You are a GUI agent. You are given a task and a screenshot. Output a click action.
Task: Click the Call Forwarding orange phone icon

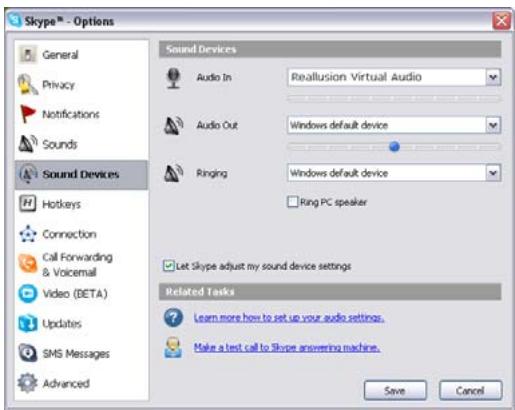(x=28, y=263)
